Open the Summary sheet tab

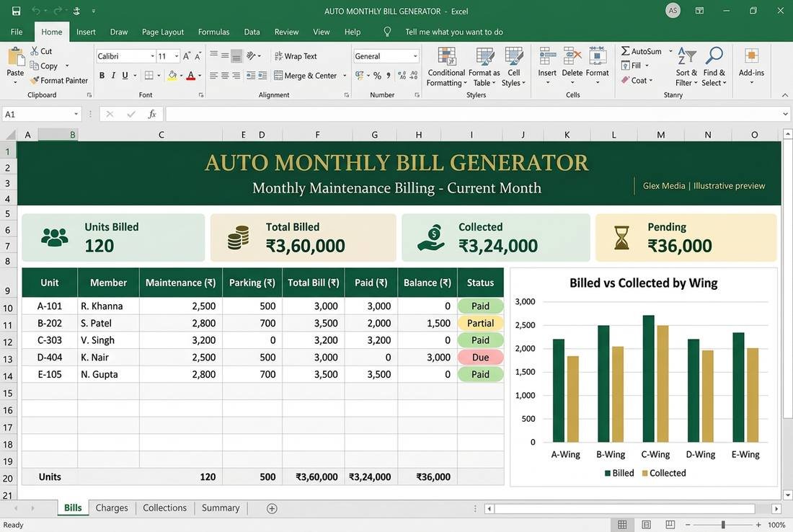[221, 507]
